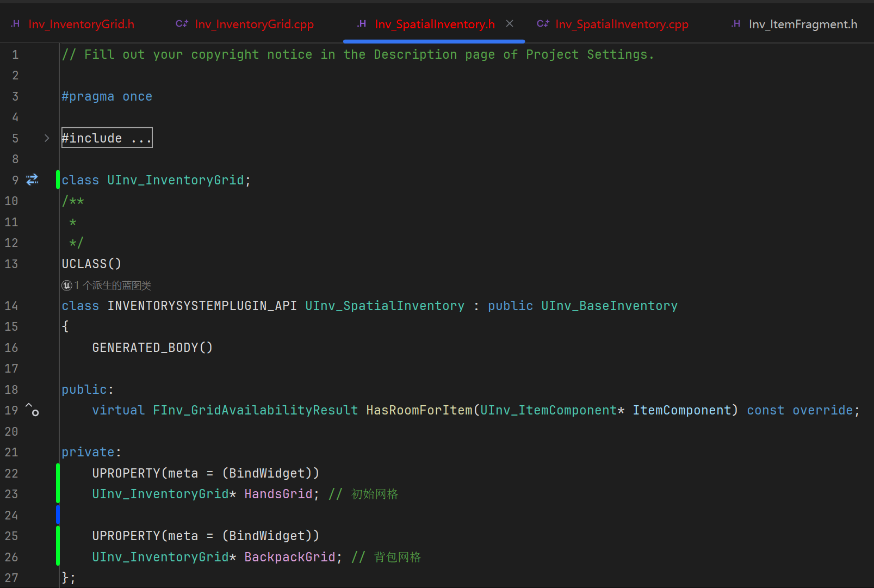Close the Inv_SpatialInventory.h tab

[x=510, y=23]
